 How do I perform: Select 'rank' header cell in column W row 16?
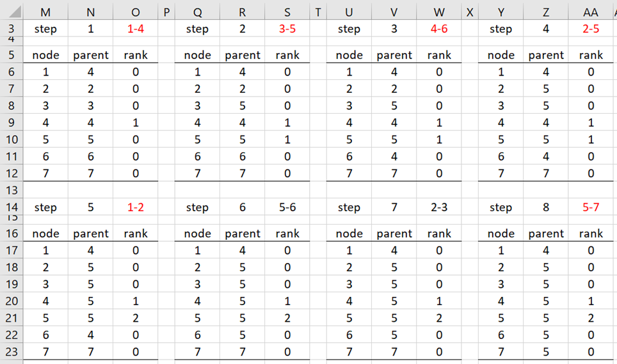point(439,233)
